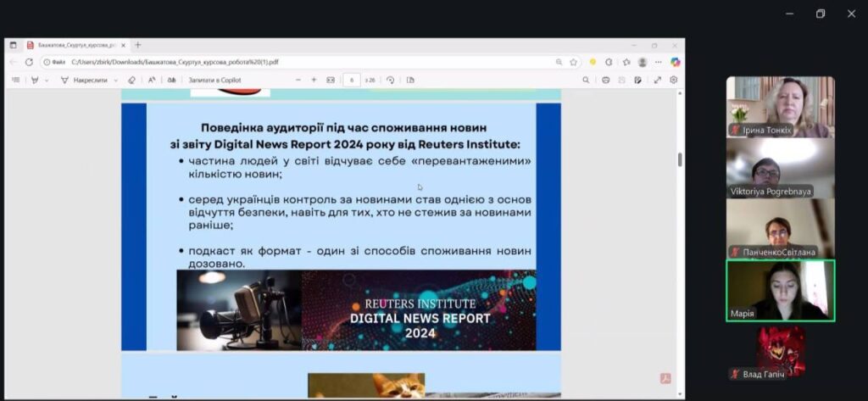868x401 pixels.
Task: Click the page number input field
Action: 352,80
